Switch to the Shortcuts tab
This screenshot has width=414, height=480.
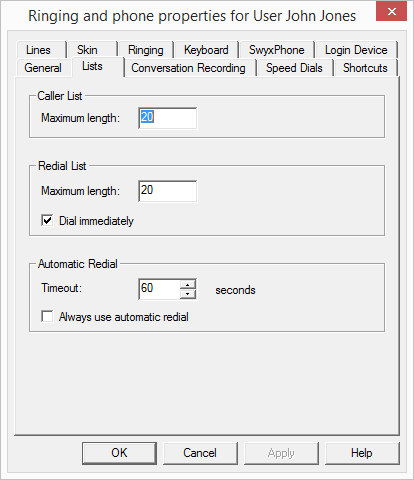pyautogui.click(x=365, y=68)
